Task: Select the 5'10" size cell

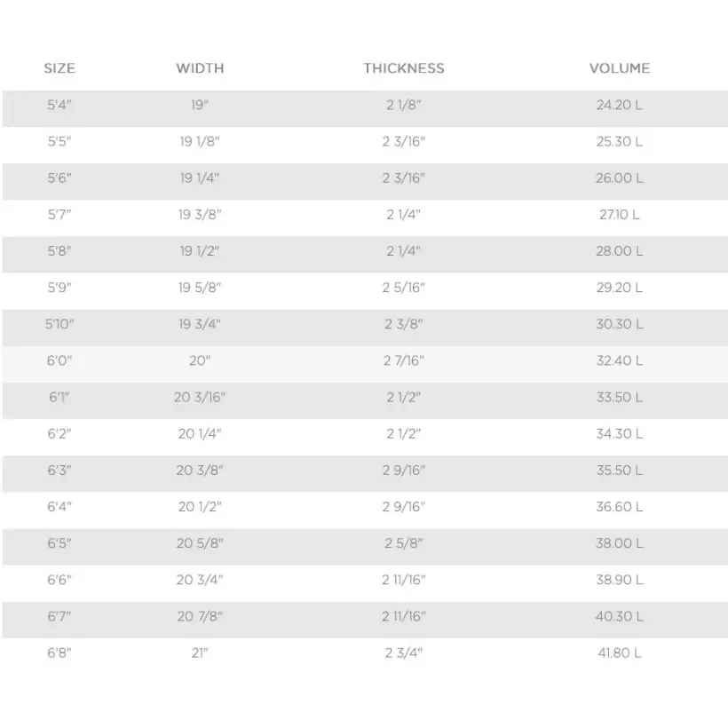Action: pyautogui.click(x=59, y=324)
